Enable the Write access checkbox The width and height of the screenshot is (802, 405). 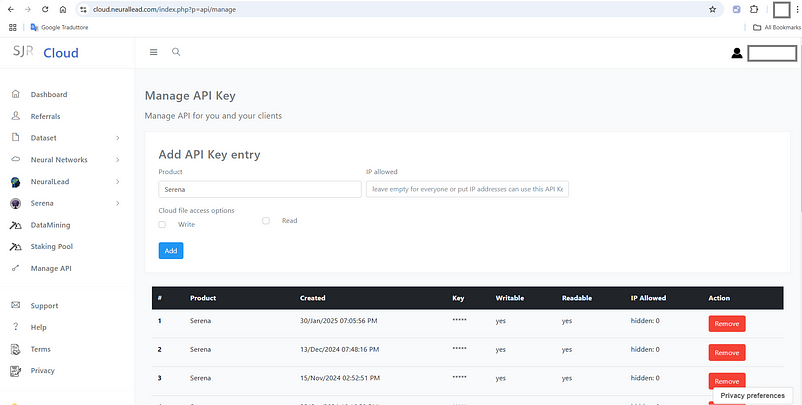(x=162, y=224)
